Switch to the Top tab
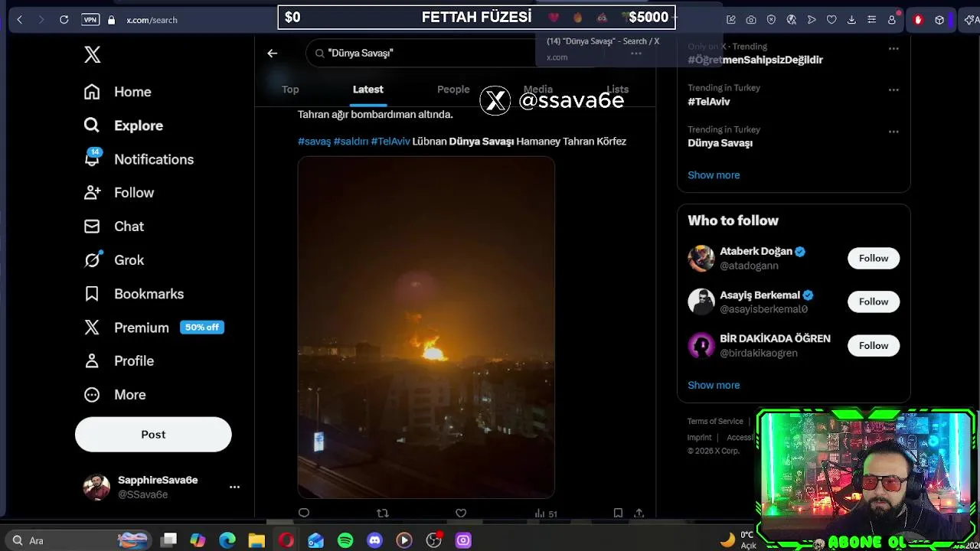Viewport: 980px width, 551px height. [x=290, y=90]
